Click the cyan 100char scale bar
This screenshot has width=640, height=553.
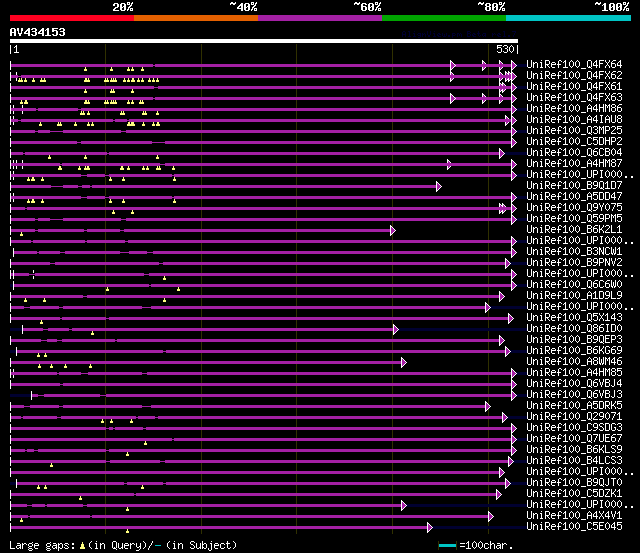click(447, 545)
